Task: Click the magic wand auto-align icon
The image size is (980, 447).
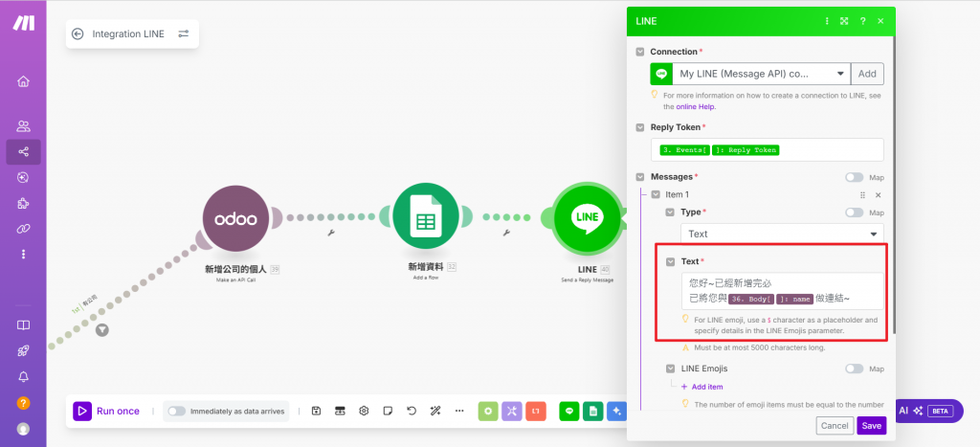Action: pyautogui.click(x=435, y=411)
